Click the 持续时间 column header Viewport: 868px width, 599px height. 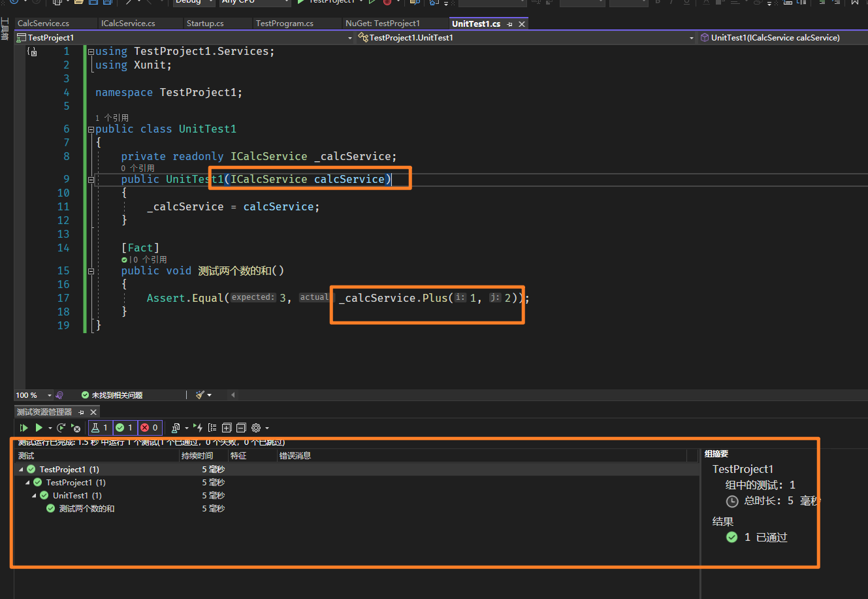pos(197,456)
